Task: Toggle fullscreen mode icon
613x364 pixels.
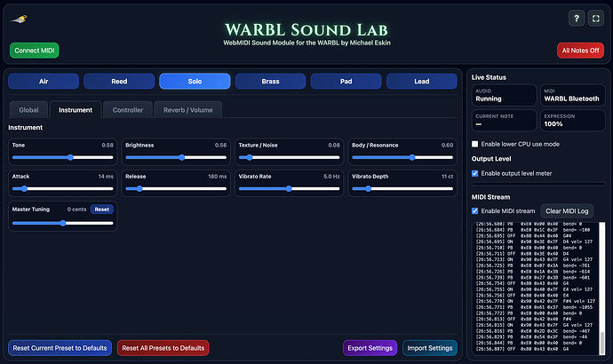Action: 596,19
